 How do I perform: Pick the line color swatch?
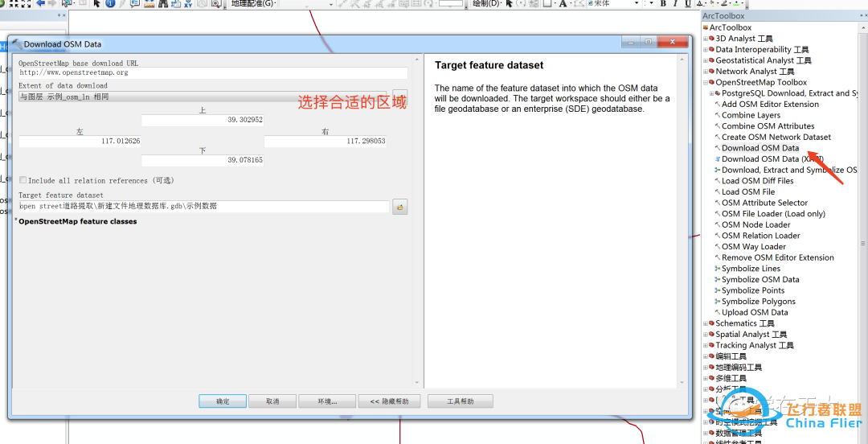click(723, 4)
